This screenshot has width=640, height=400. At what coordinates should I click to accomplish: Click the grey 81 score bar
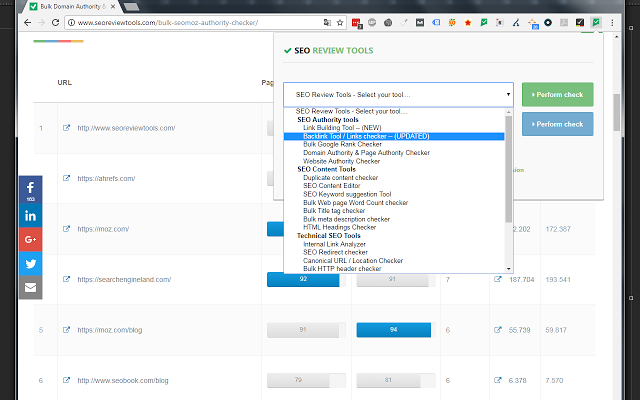click(x=388, y=380)
